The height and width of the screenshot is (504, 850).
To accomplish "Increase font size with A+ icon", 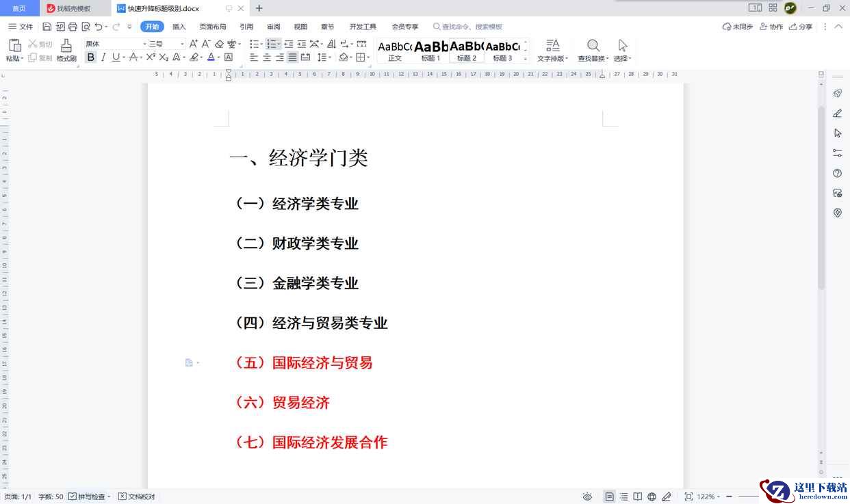I will 194,44.
